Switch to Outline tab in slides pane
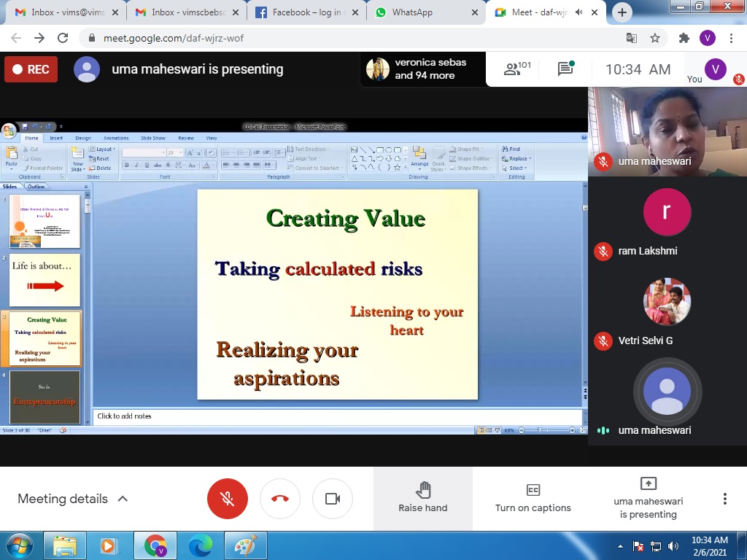The image size is (747, 560). (36, 186)
